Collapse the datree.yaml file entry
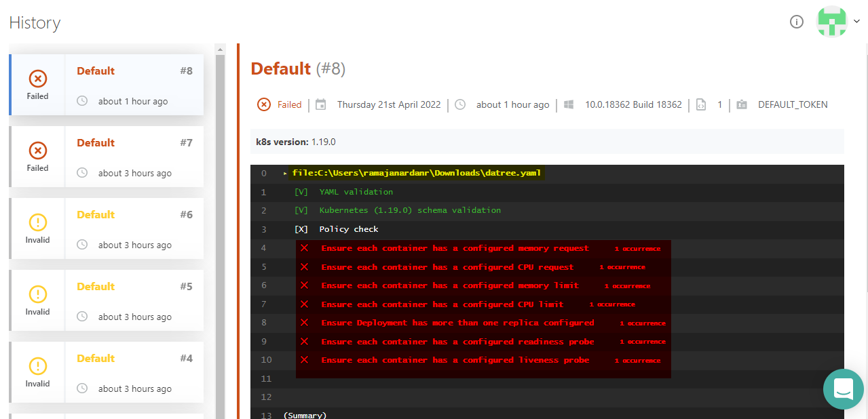 [x=285, y=174]
